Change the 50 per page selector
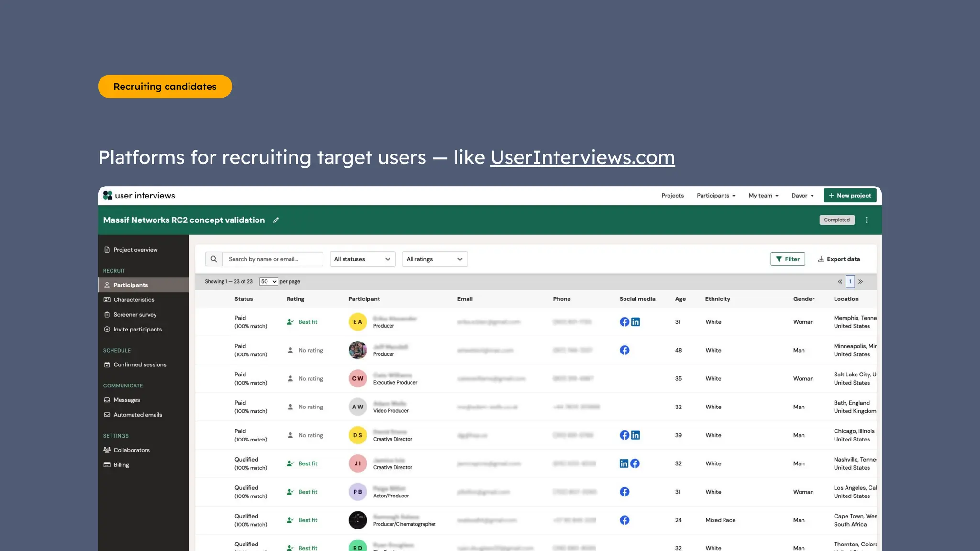The image size is (980, 551). (x=268, y=282)
